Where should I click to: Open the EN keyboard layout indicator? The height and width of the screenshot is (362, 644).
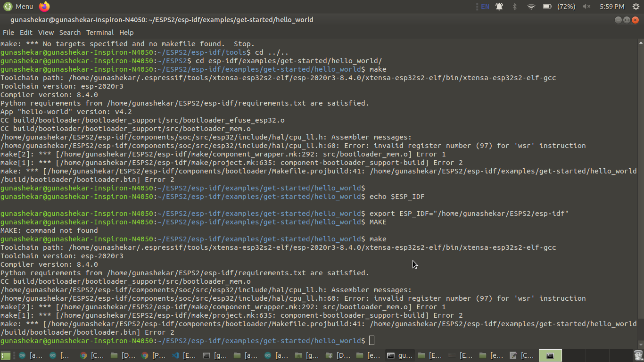485,7
